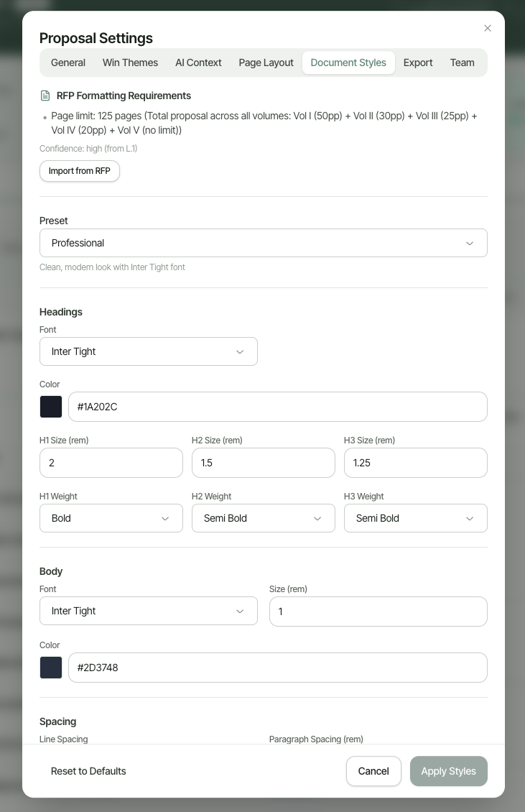The width and height of the screenshot is (525, 812).
Task: Go to the AI Context tab
Action: tap(198, 63)
